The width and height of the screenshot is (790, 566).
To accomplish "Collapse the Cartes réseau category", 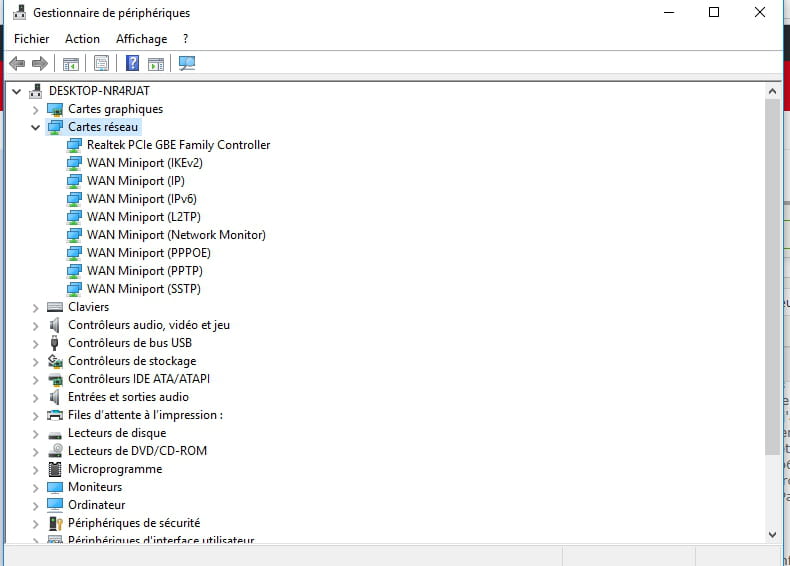I will click(35, 128).
